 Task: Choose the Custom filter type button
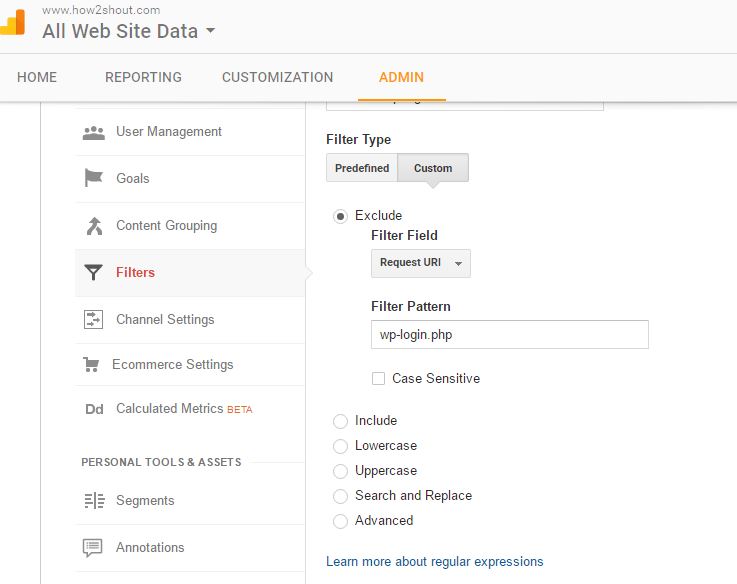(433, 168)
